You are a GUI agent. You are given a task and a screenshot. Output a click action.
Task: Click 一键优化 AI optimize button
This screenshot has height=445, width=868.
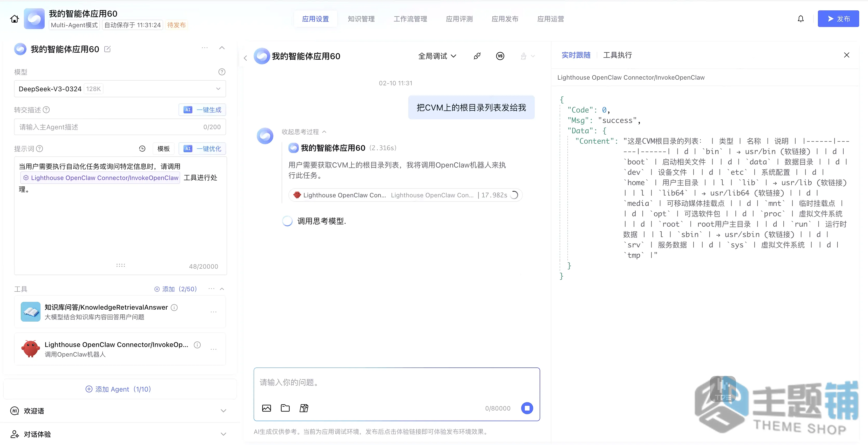[x=202, y=148]
